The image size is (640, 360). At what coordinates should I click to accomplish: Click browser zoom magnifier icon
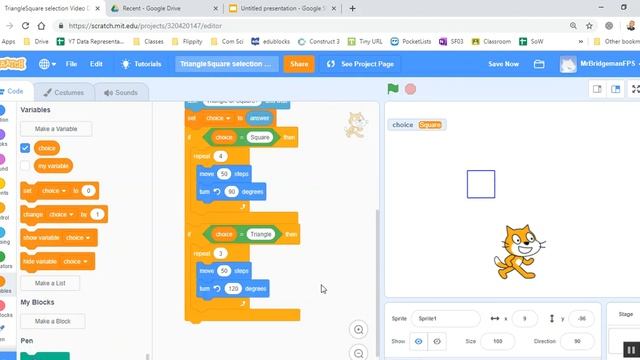pos(573,26)
